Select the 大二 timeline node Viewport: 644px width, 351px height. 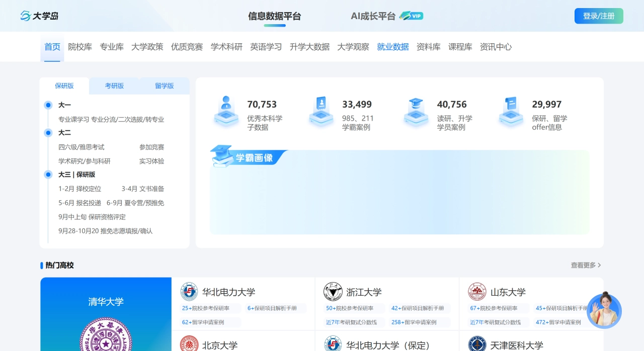point(48,133)
